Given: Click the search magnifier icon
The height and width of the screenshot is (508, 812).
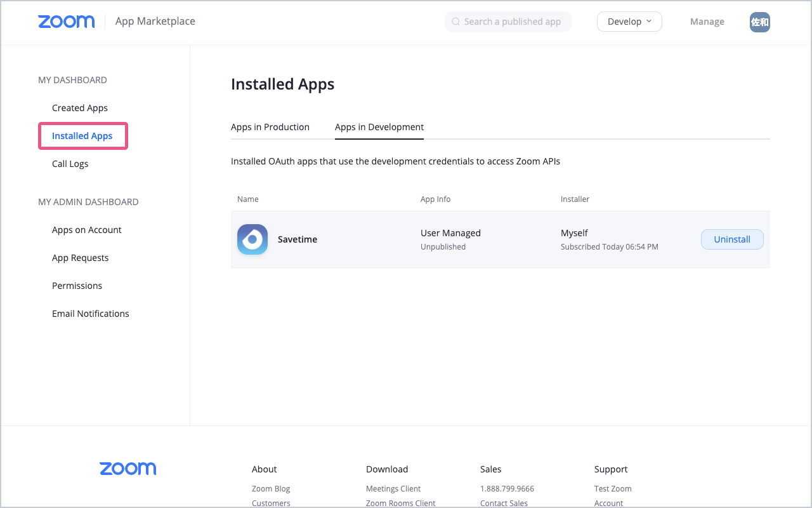Looking at the screenshot, I should point(455,22).
